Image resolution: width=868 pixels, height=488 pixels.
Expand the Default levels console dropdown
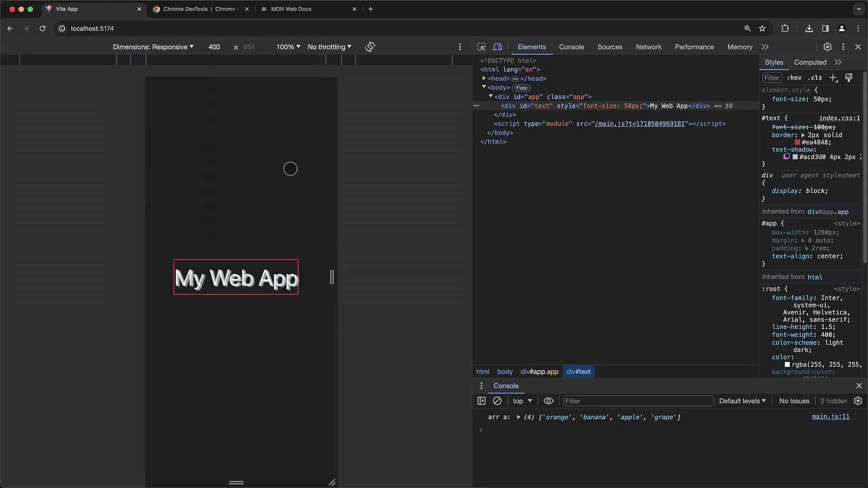click(x=741, y=400)
